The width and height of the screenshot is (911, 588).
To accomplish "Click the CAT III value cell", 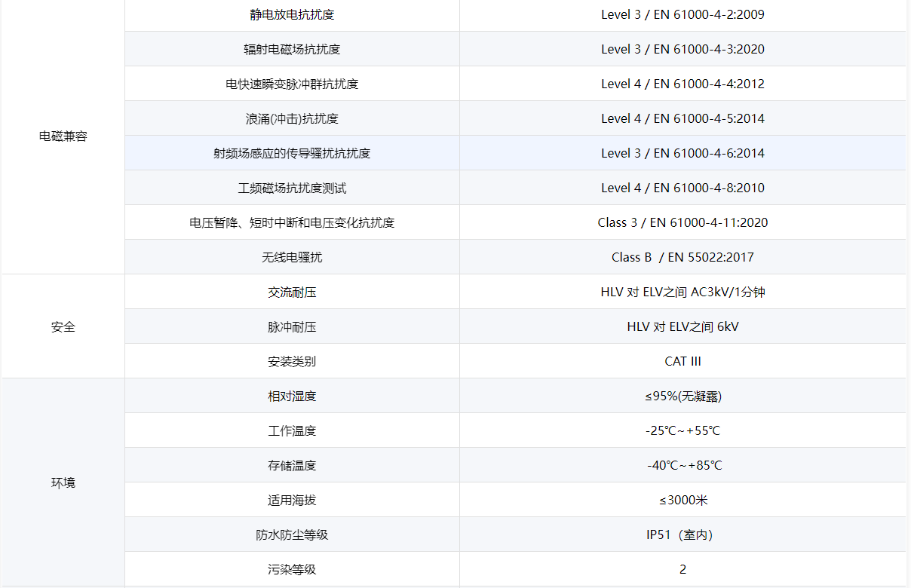I will [682, 361].
